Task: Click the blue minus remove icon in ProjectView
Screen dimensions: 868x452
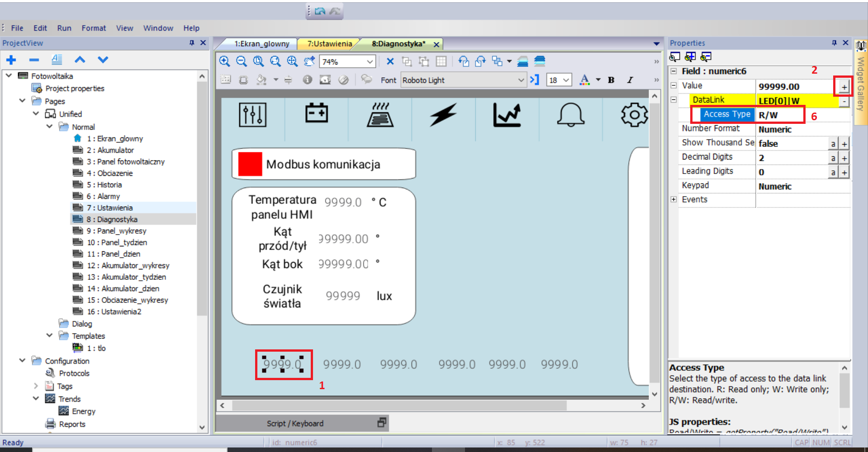Action: [x=34, y=60]
